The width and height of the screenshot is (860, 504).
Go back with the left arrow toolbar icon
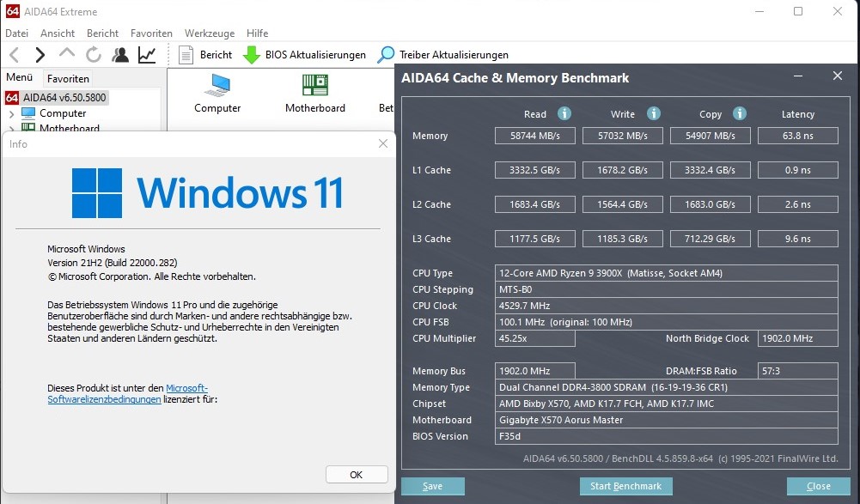click(x=15, y=55)
